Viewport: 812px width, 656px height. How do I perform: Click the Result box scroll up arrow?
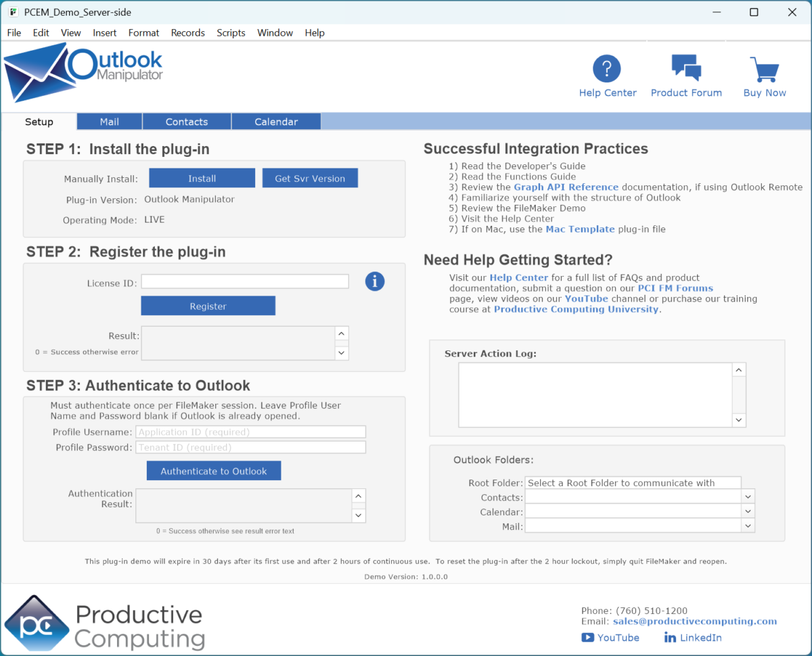(342, 334)
